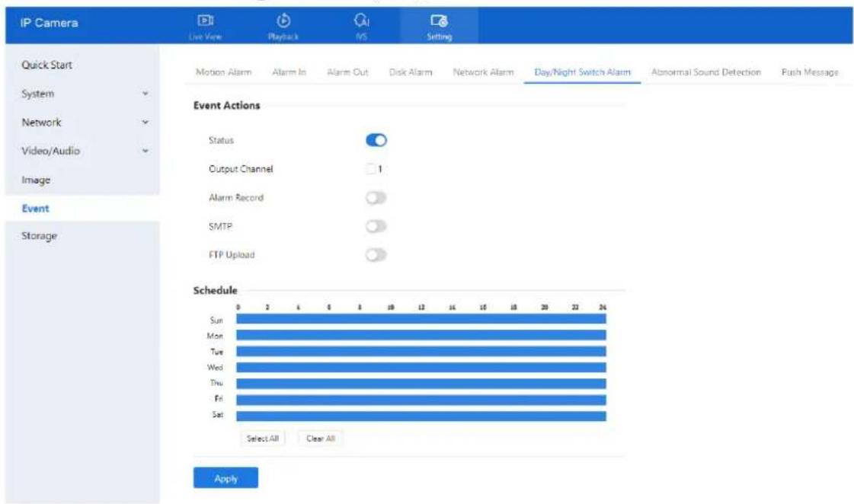The width and height of the screenshot is (854, 504).
Task: Open the Abnormal Sound Detection tab
Action: [x=706, y=72]
